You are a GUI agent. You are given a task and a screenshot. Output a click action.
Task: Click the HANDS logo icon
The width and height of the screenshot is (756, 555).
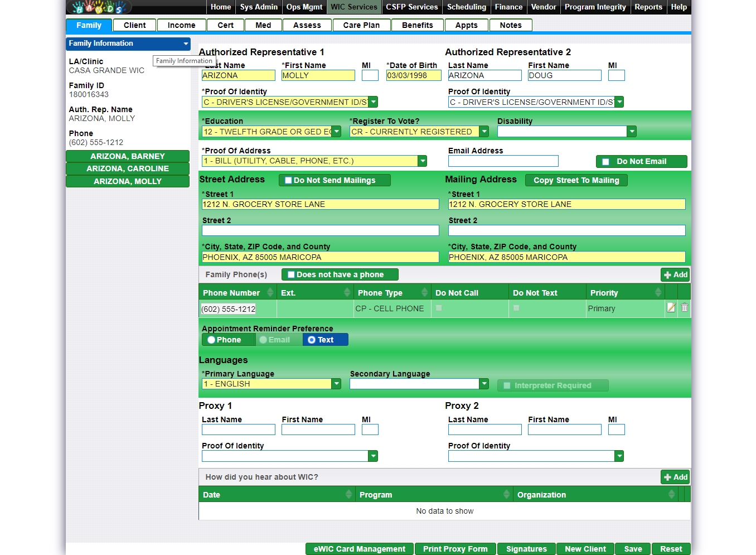coord(99,7)
